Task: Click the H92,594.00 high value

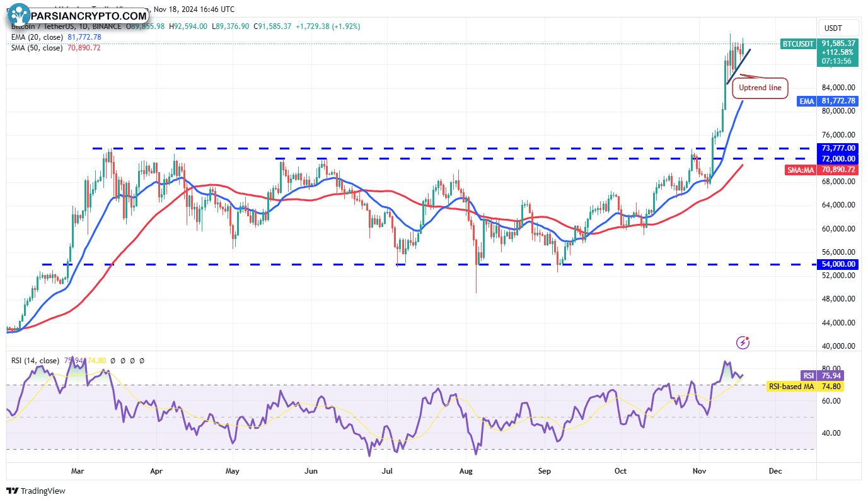Action: [x=188, y=26]
